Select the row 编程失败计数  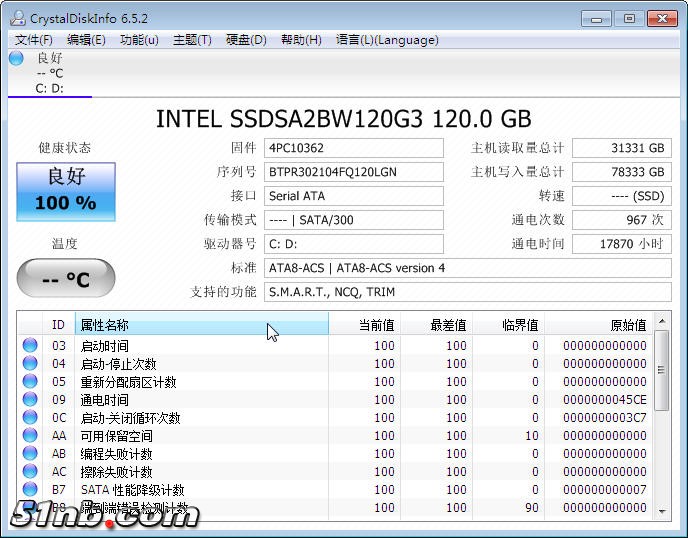(335, 453)
